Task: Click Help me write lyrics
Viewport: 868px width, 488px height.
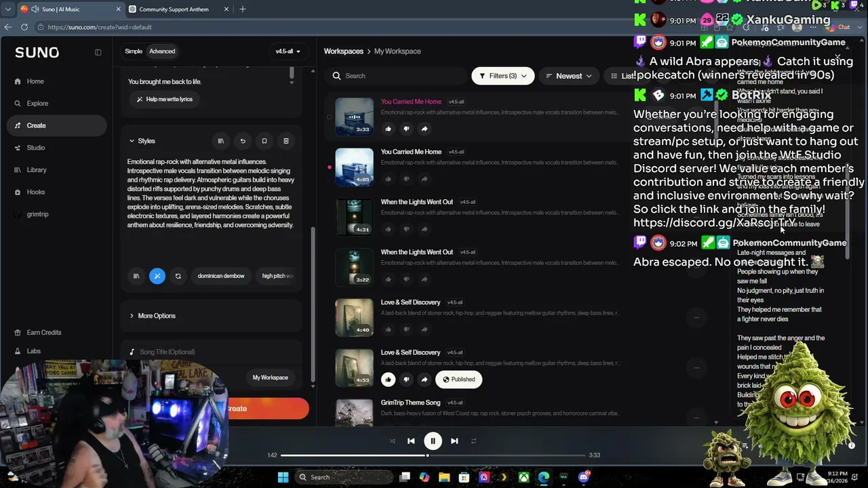Action: coord(165,99)
